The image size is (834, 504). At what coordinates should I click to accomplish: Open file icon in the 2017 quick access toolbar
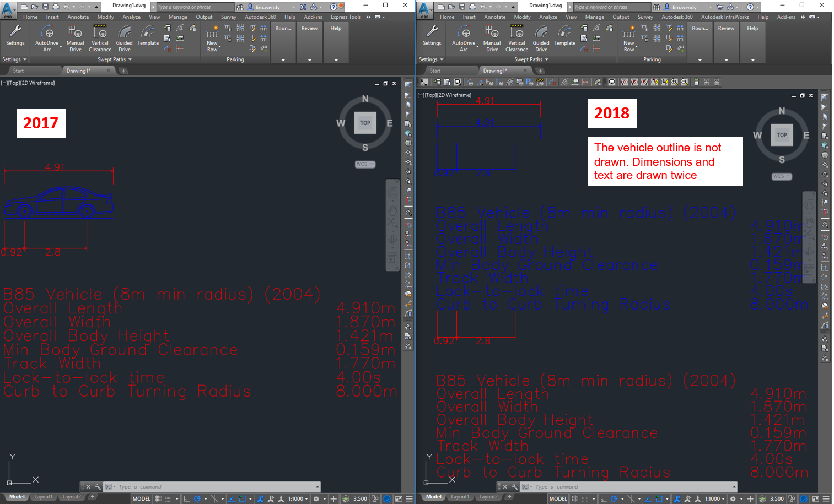(x=35, y=7)
